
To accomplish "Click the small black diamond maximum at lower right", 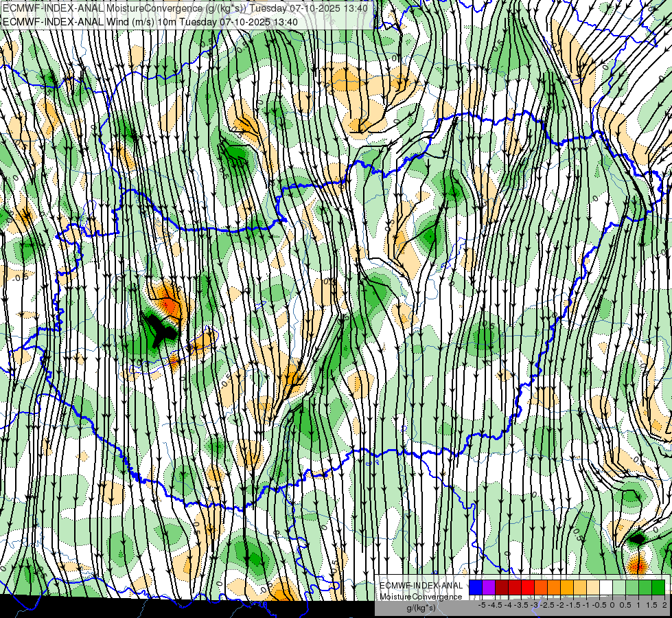I will (638, 538).
